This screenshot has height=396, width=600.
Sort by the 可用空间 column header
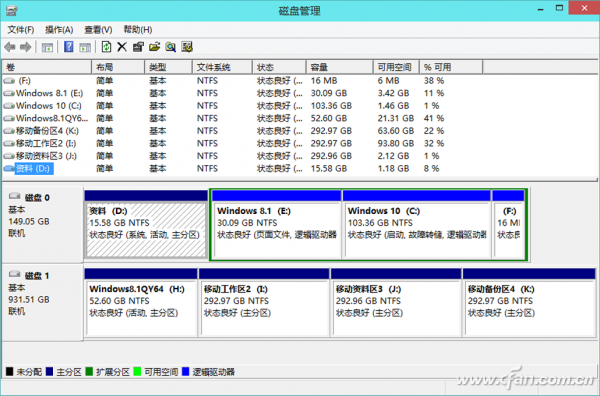point(396,67)
